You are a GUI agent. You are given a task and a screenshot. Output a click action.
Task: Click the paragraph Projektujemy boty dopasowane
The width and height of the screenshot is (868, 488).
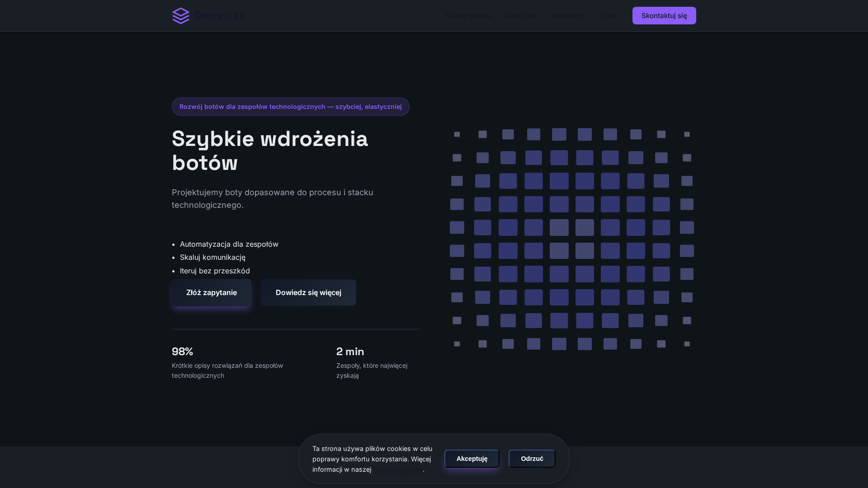(x=273, y=199)
